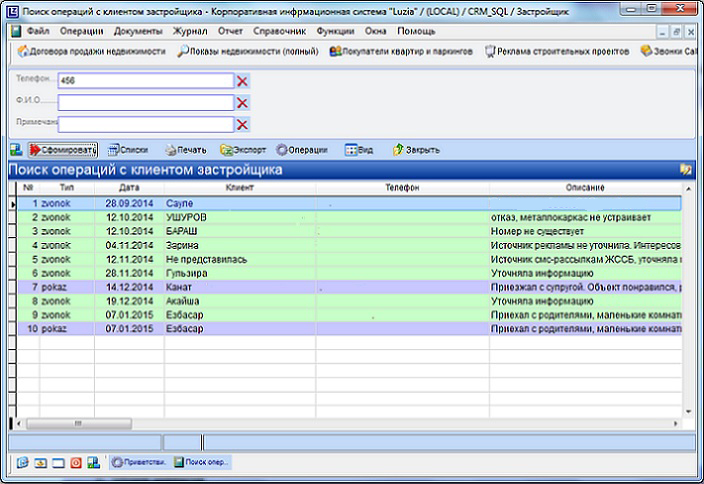This screenshot has width=704, height=484.
Task: Click the Закрыть toolbar button
Action: 416,150
